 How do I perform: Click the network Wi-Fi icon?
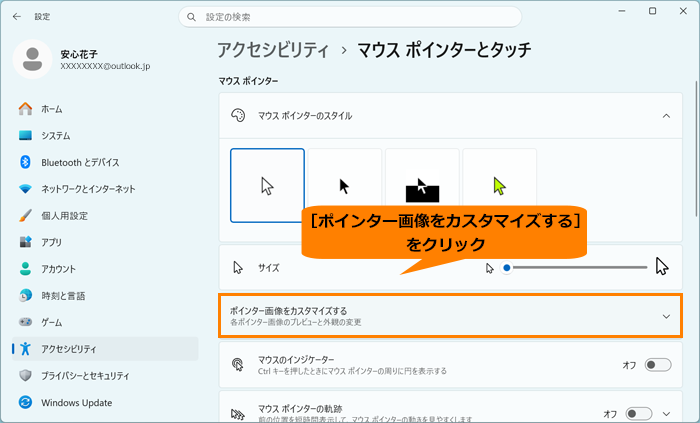25,189
